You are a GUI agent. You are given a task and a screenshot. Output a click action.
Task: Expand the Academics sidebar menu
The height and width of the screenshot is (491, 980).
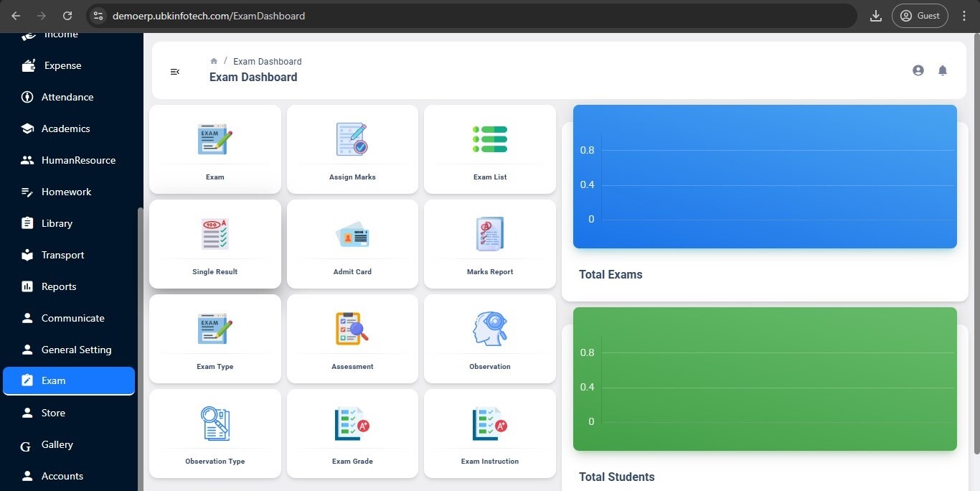click(65, 128)
